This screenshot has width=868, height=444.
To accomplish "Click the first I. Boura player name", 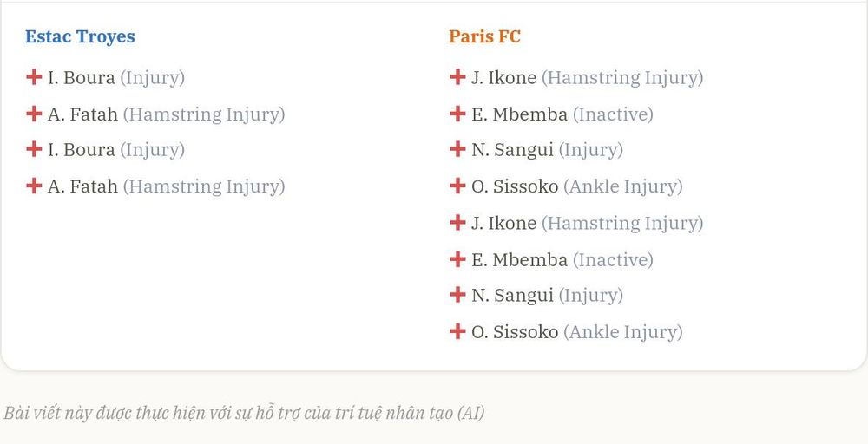I will [x=82, y=77].
